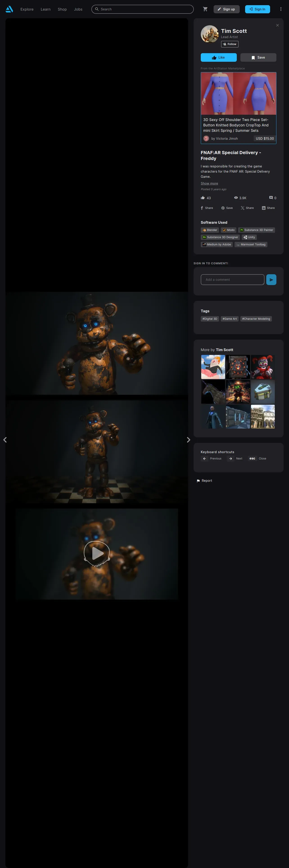Select the Marmoset Toolbag tag

coord(251,245)
